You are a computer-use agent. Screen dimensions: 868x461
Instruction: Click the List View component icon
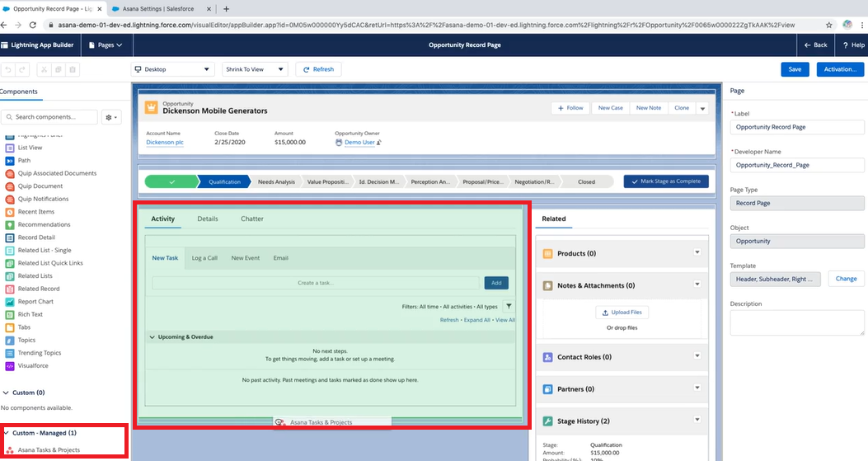tap(9, 148)
